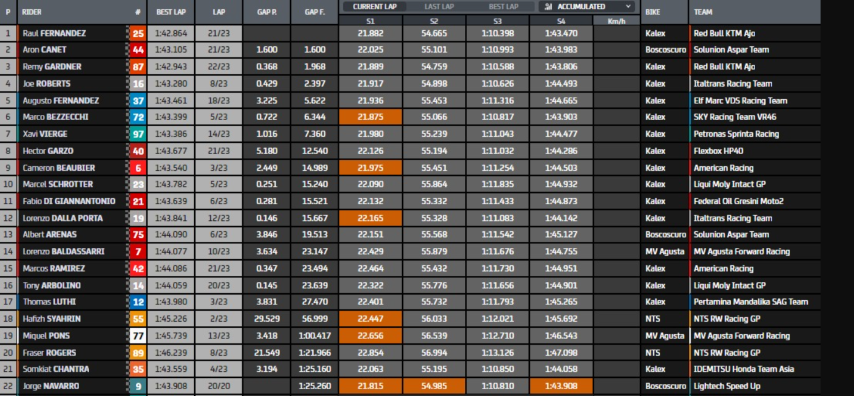Viewport: 854px width, 396px height.
Task: Select rider Aron CANET's name
Action: (44, 50)
